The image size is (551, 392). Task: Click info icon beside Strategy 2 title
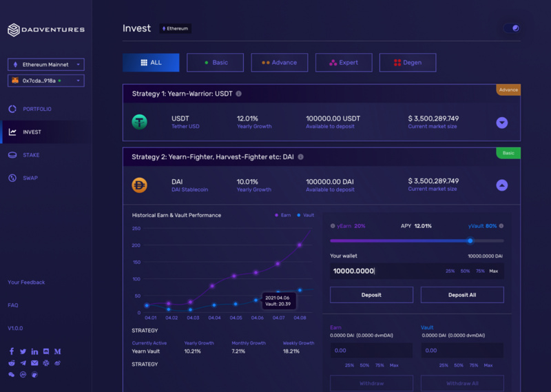[x=300, y=157]
